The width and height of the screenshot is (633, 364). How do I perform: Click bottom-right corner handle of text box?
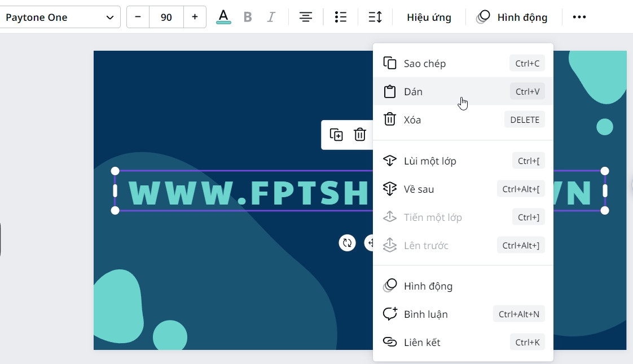coord(605,210)
